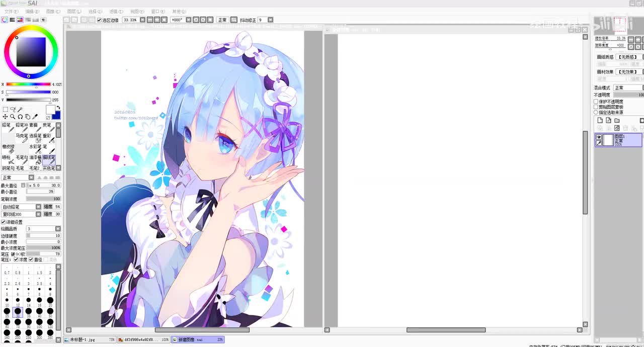The width and height of the screenshot is (644, 347).
Task: Swap foreground and background colors
Action: pos(58,108)
